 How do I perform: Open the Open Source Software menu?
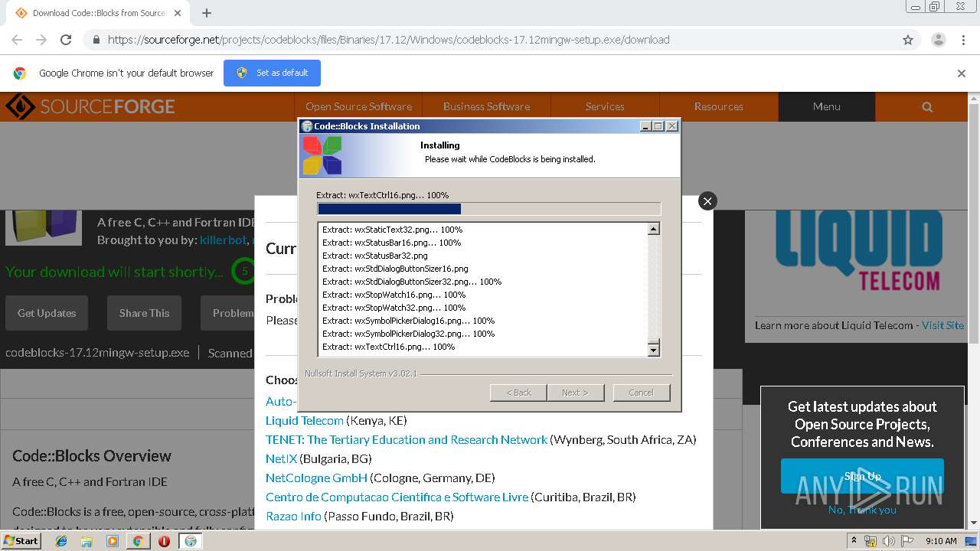(358, 106)
